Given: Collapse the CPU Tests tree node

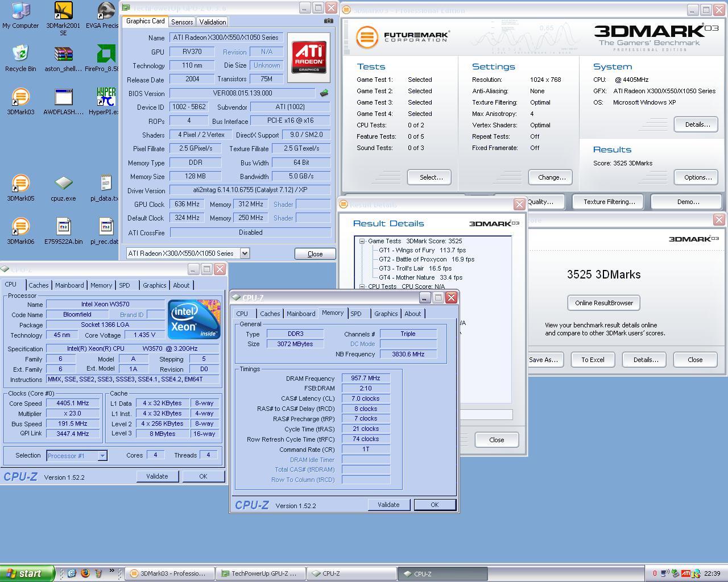Looking at the screenshot, I should (x=362, y=286).
